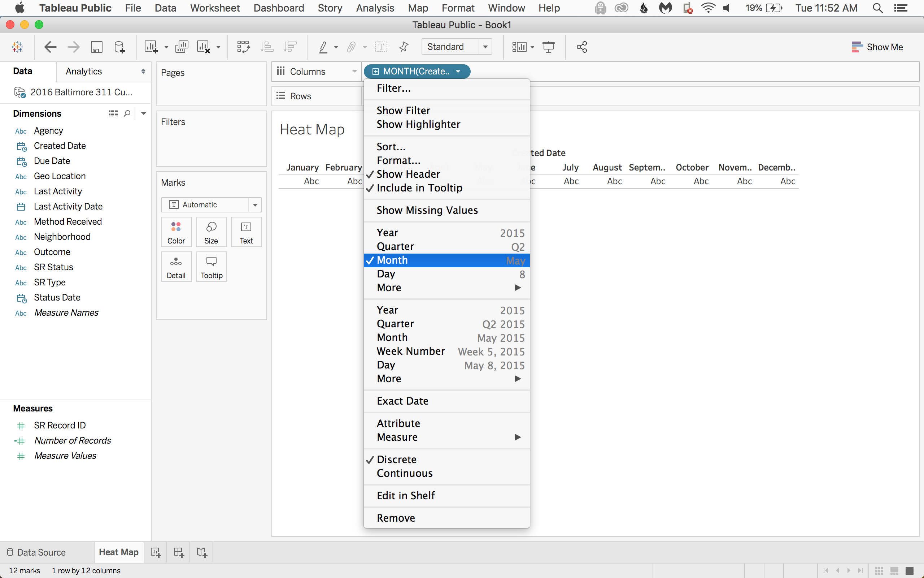Select the Created Date dimension

[60, 146]
